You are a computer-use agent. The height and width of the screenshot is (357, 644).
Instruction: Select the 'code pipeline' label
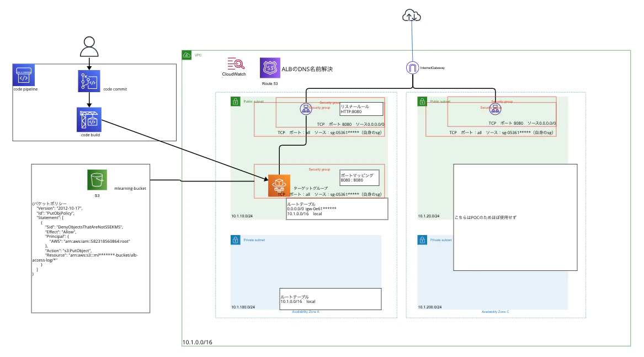(25, 89)
